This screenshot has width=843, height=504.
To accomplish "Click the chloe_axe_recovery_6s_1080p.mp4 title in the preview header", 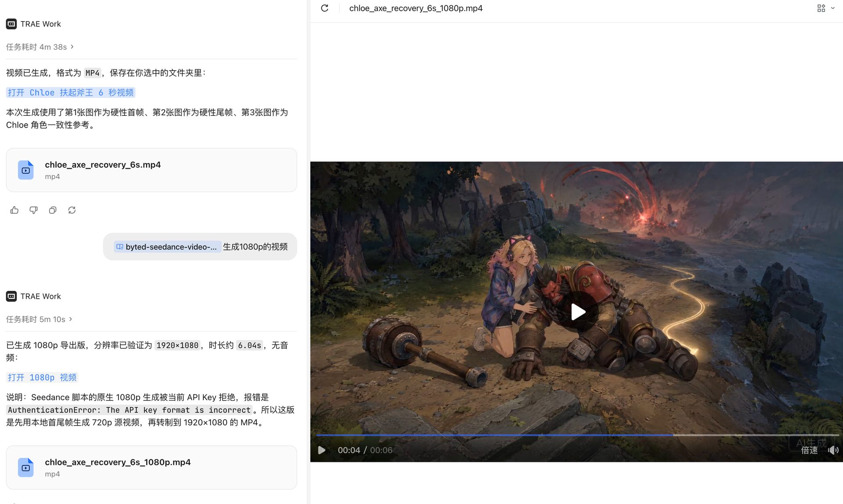I will [416, 8].
